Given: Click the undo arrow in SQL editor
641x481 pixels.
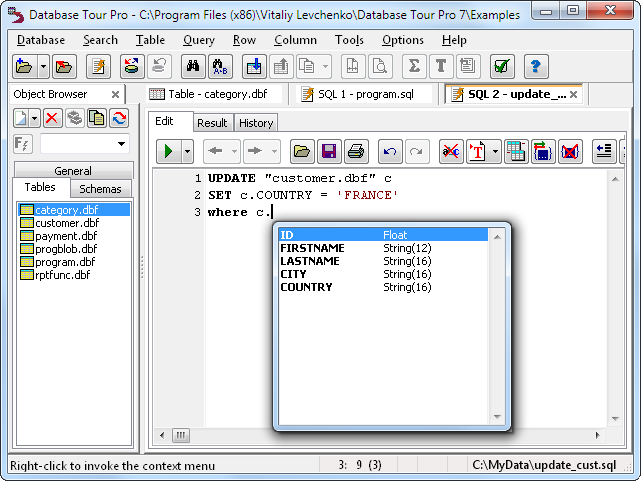Looking at the screenshot, I should tap(390, 152).
